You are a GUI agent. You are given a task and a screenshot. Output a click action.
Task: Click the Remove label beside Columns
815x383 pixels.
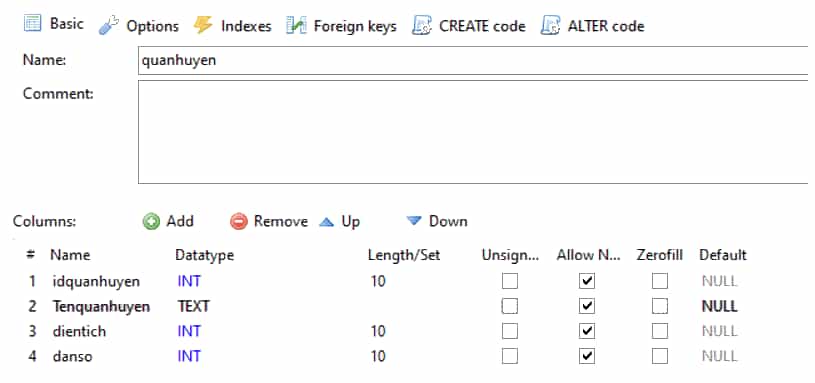point(281,221)
